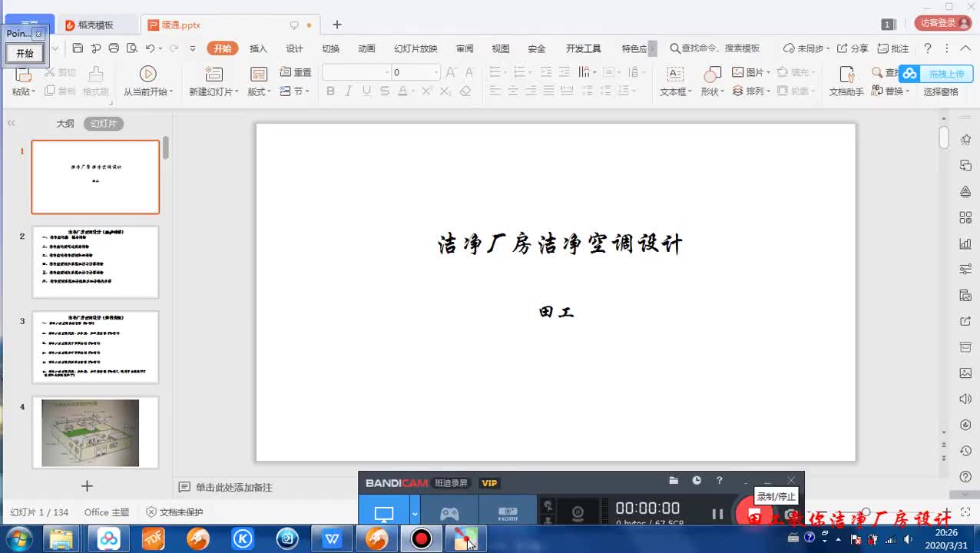The width and height of the screenshot is (980, 553).
Task: Open WPS Writer from taskbar
Action: [332, 539]
